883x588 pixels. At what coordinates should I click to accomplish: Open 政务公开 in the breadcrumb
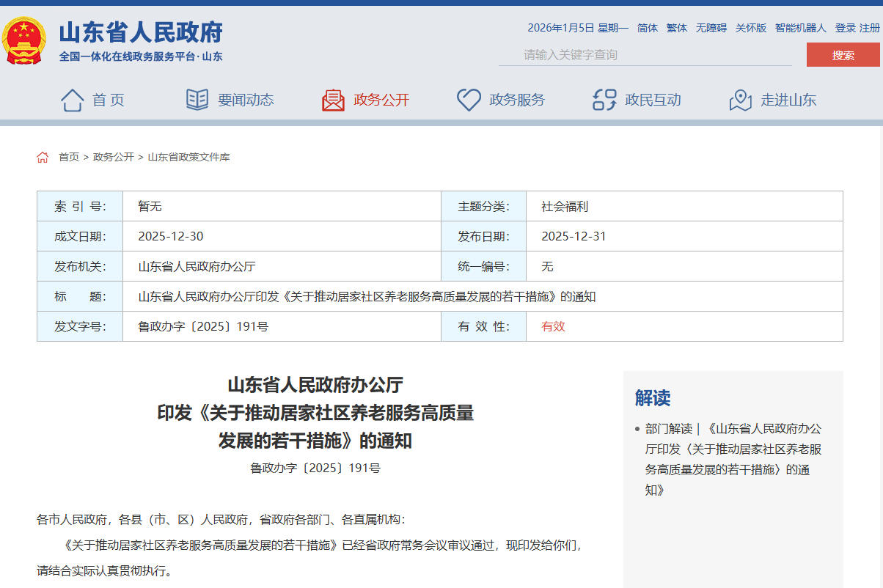[114, 157]
